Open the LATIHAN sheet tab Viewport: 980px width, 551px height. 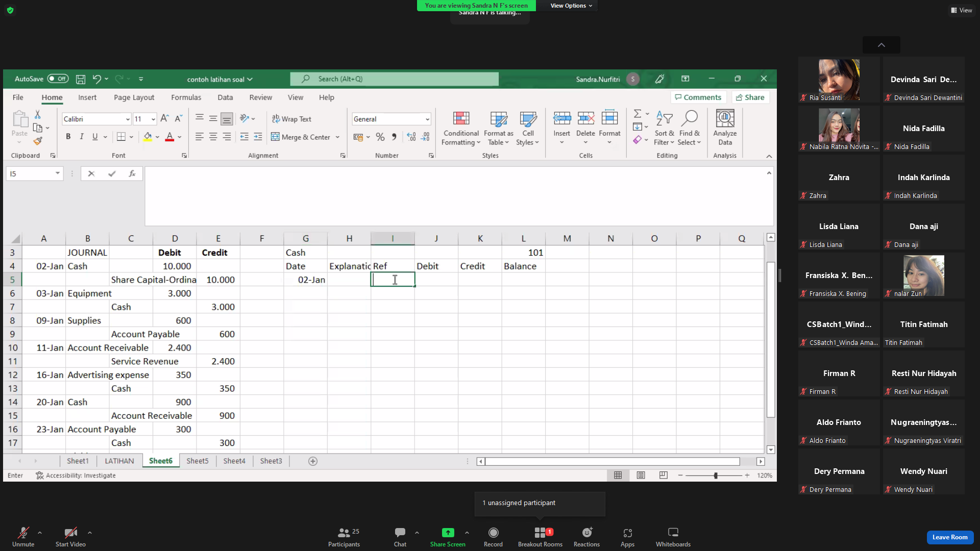(x=119, y=461)
